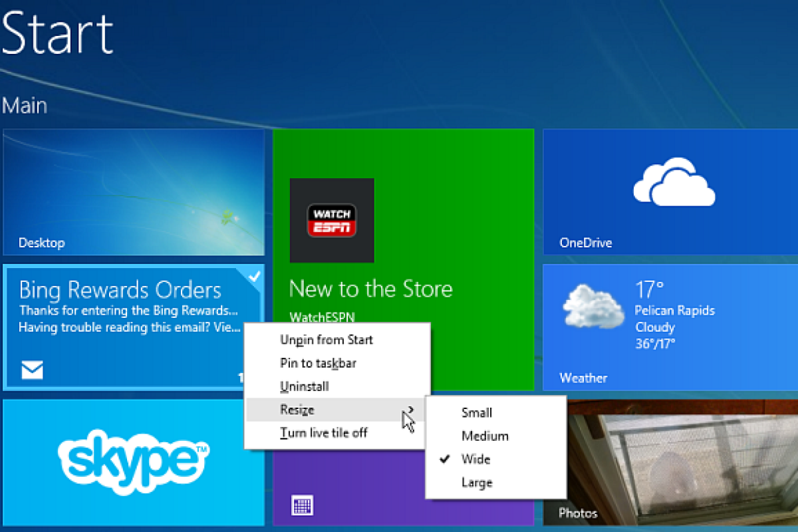The height and width of the screenshot is (532, 798).
Task: Choose Uninstall from the context menu
Action: pos(337,386)
